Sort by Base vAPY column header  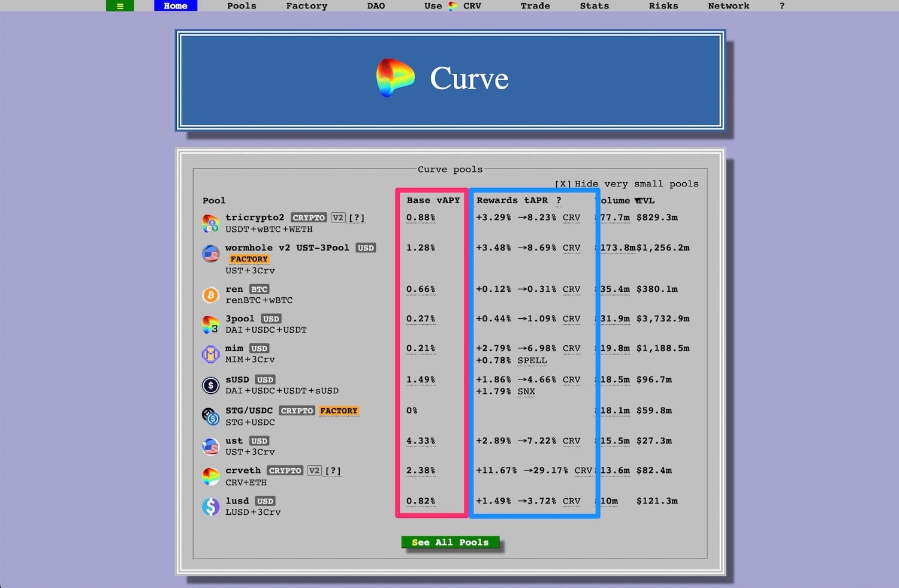(x=433, y=200)
